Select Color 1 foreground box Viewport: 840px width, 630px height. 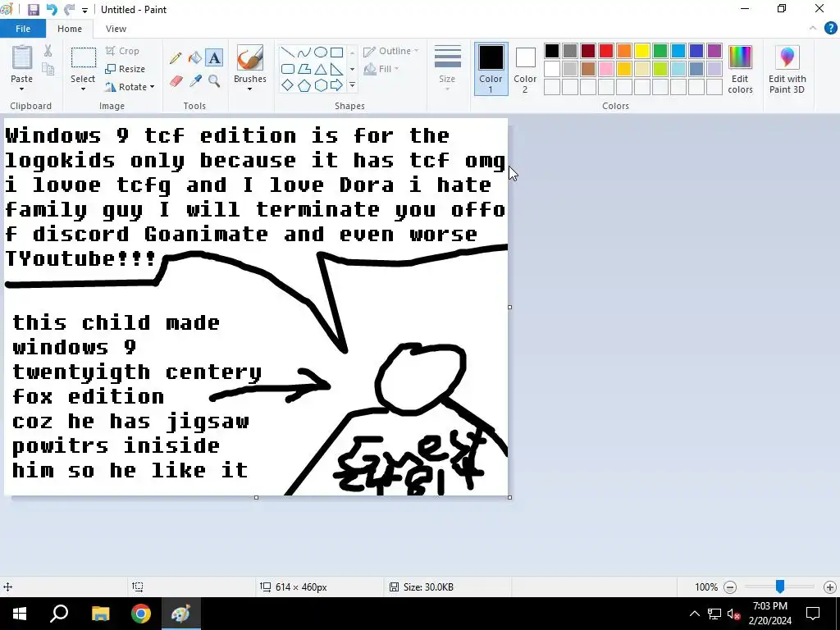click(x=491, y=69)
